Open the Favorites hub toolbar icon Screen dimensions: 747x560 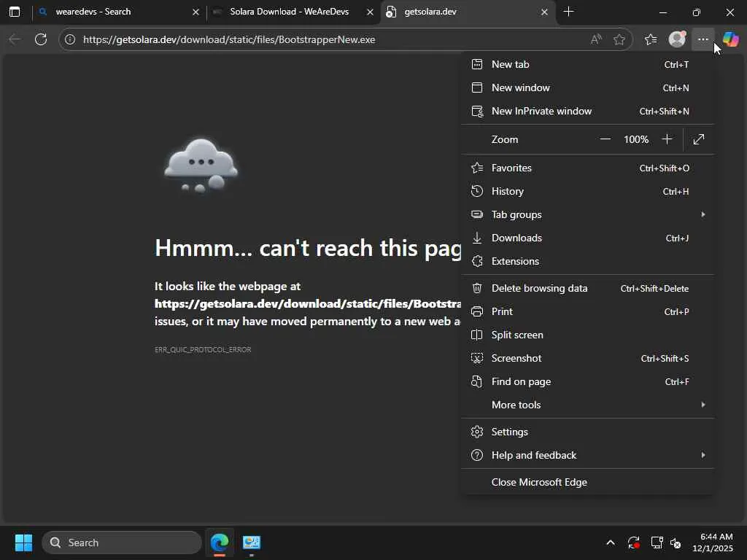(x=651, y=39)
